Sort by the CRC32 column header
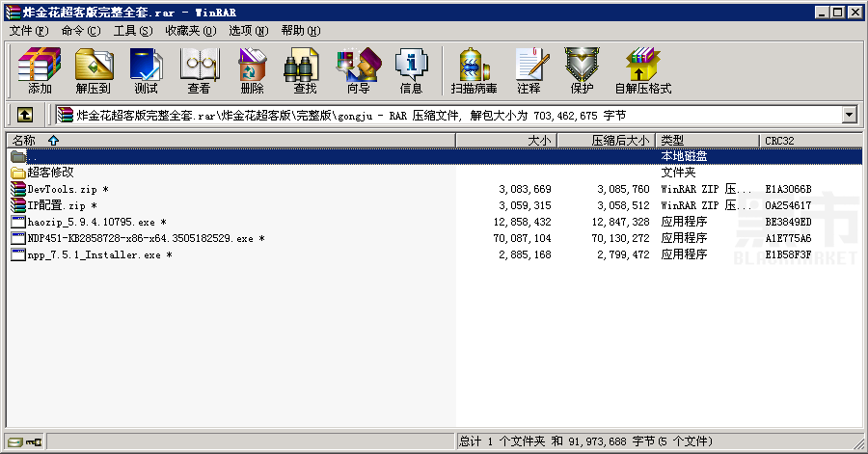 (810, 141)
